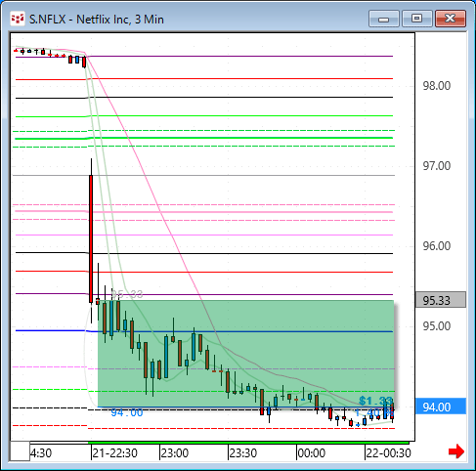Screen dimensions: 476x471
Task: Click the 95.33 gray price marker on the price scale
Action: click(441, 300)
